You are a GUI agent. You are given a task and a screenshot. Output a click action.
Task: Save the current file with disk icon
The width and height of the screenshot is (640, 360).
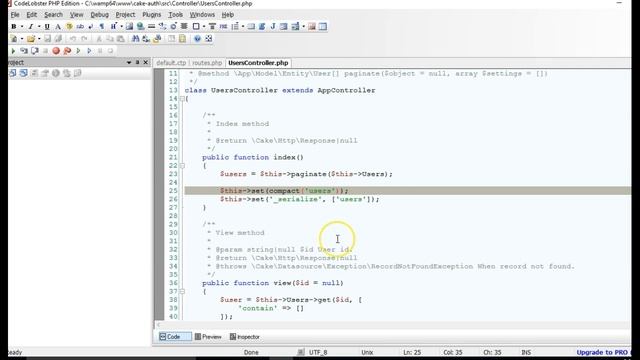point(47,39)
